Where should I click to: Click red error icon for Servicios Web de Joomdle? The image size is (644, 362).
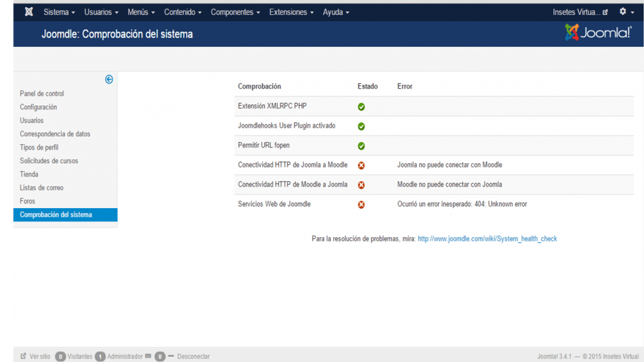[x=361, y=205]
